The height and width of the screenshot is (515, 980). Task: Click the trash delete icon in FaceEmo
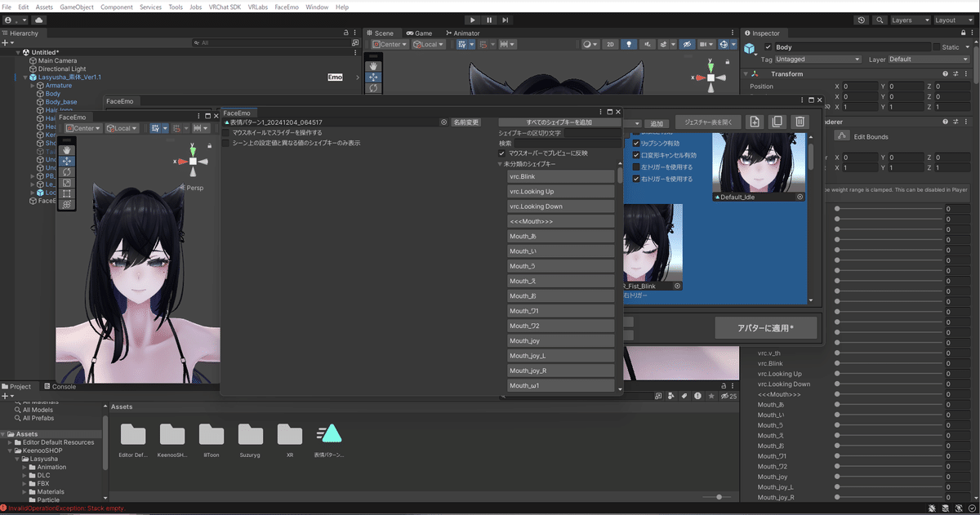click(800, 122)
